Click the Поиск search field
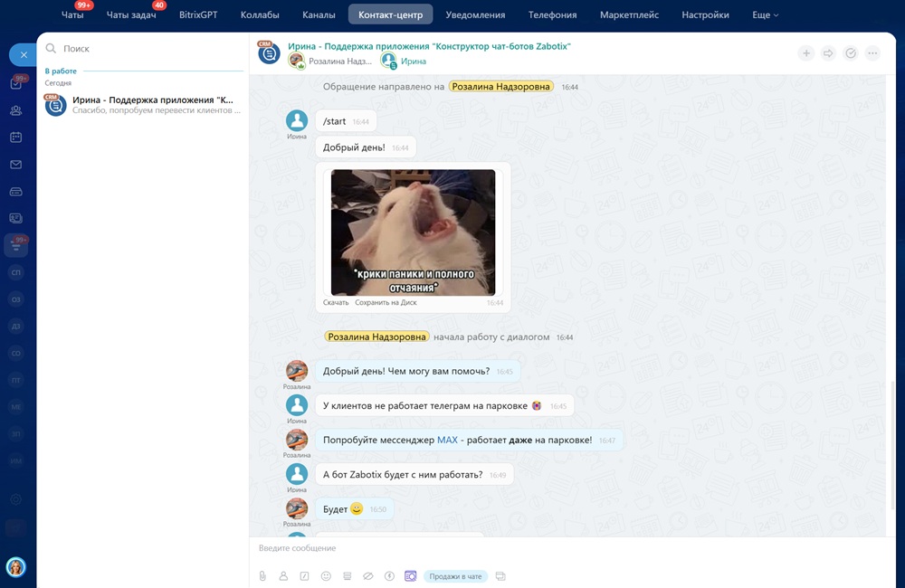Image resolution: width=905 pixels, height=588 pixels. pyautogui.click(x=143, y=49)
